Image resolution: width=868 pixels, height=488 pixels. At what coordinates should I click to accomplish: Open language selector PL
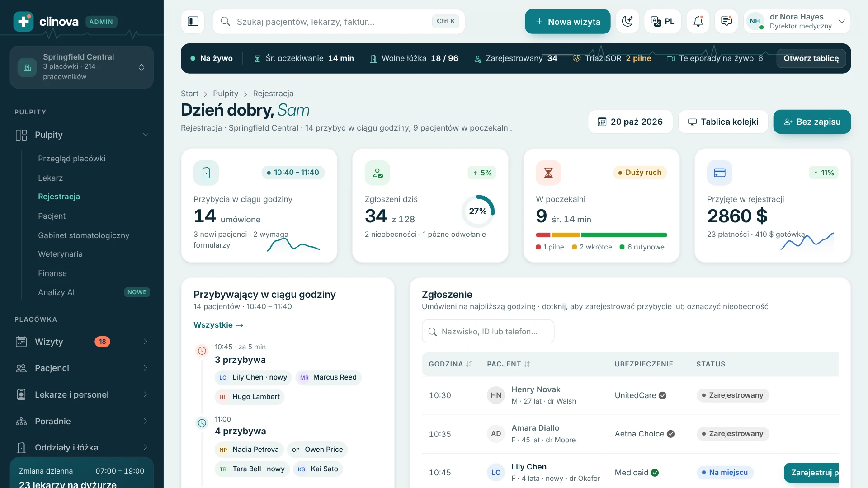coord(662,21)
